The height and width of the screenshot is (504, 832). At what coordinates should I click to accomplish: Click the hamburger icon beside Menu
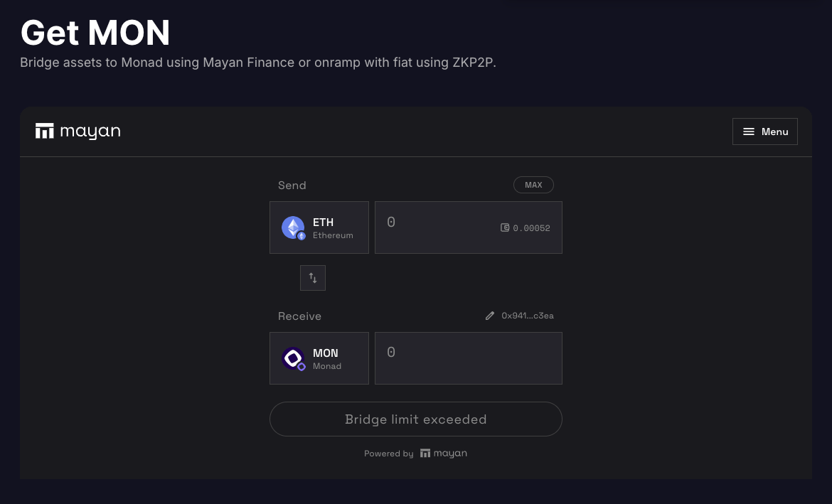click(x=749, y=132)
